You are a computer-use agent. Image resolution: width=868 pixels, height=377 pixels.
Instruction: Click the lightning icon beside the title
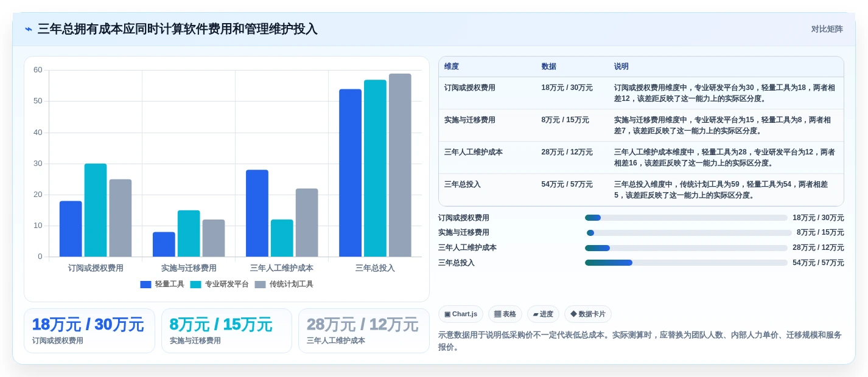coord(29,29)
